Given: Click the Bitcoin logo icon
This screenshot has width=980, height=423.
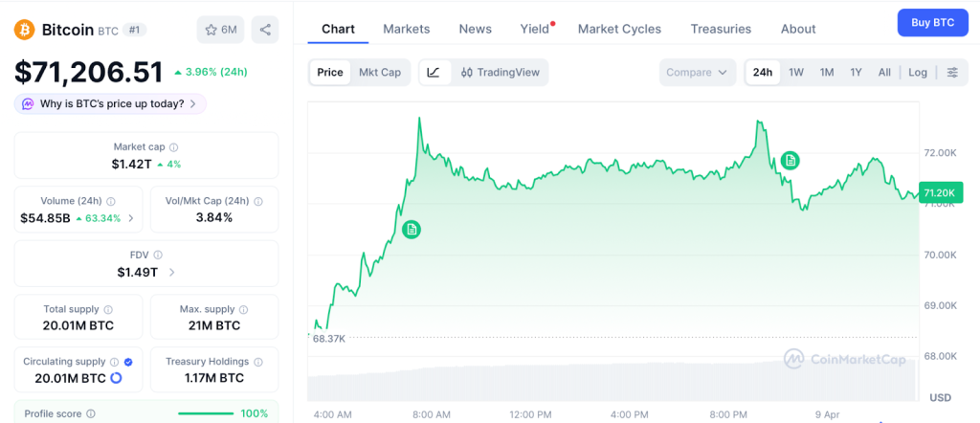Looking at the screenshot, I should click(24, 30).
